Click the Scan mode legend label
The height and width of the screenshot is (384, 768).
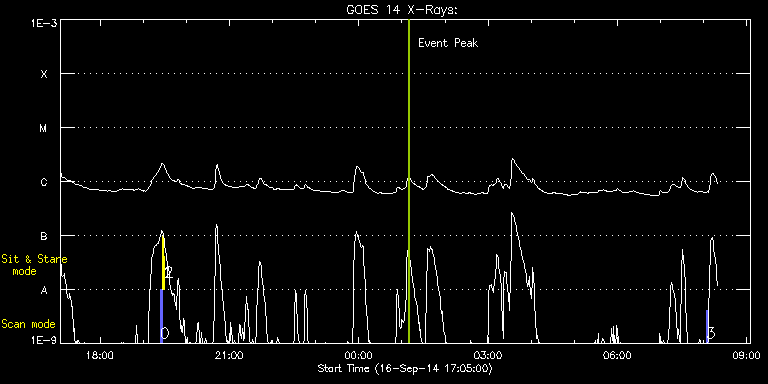(x=28, y=324)
